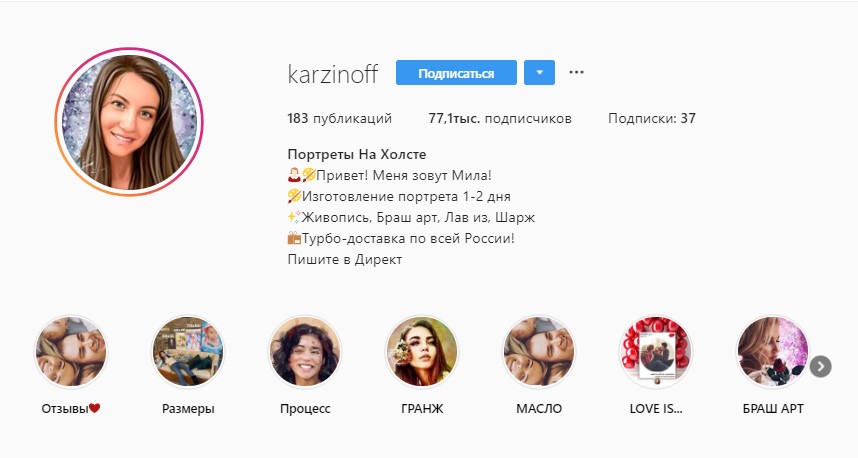Open karzinoff profile picture story
Viewport: 858px width, 458px height.
coord(129,121)
